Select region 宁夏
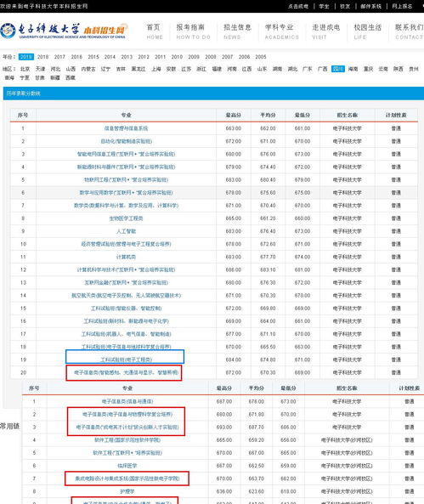 tap(25, 78)
